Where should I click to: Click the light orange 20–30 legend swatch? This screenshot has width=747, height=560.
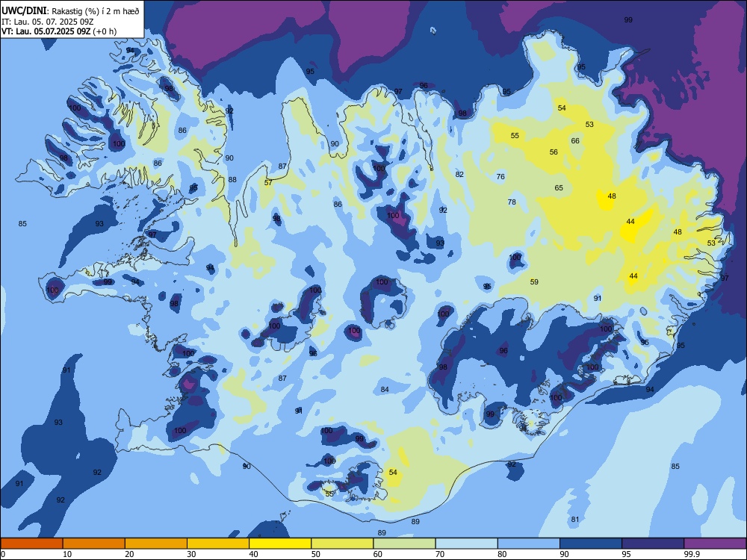coord(156,544)
